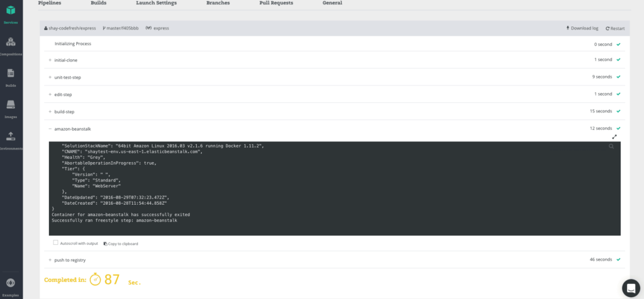Open the Launch Settings tab

tap(156, 3)
